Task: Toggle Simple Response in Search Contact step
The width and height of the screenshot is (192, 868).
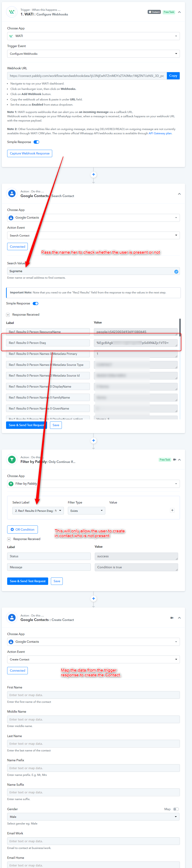Action: click(x=35, y=304)
